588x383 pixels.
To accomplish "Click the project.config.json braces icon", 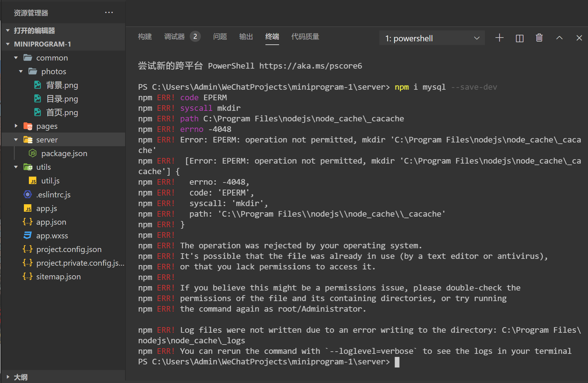I will click(28, 249).
